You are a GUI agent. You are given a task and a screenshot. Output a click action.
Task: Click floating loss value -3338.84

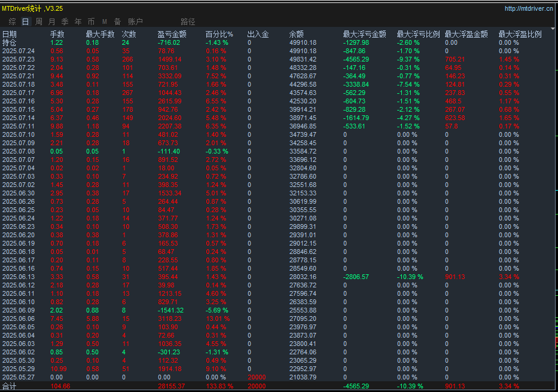tap(356, 84)
